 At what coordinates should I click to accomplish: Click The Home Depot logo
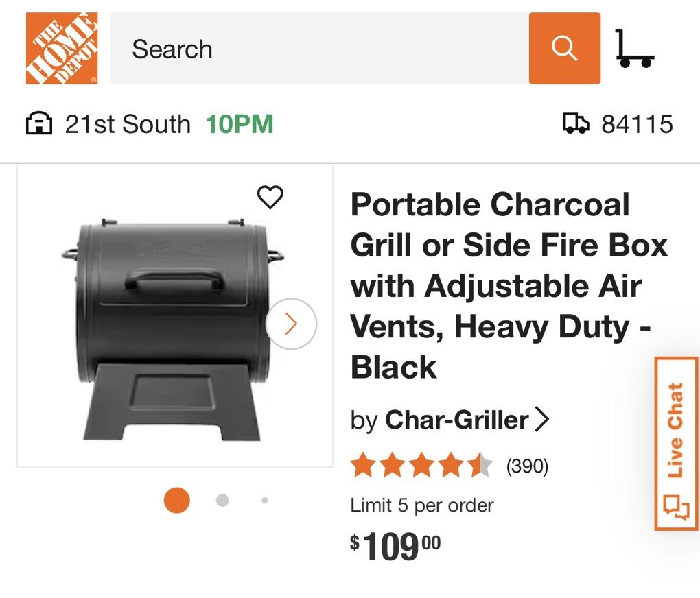62,49
